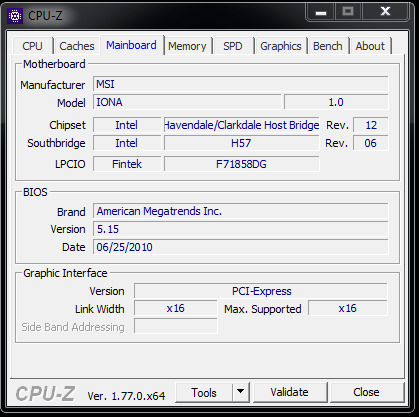
Task: Open the Bench tab
Action: pos(328,46)
